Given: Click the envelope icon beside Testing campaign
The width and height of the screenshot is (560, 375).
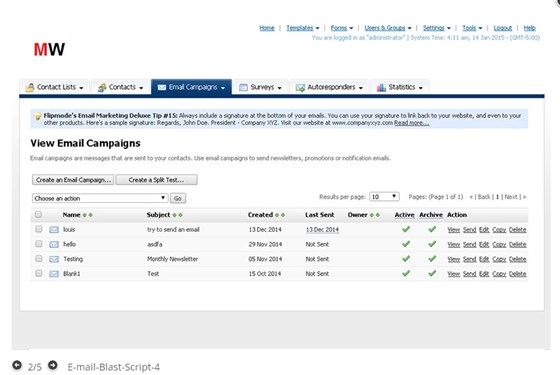Looking at the screenshot, I should pyautogui.click(x=54, y=259).
